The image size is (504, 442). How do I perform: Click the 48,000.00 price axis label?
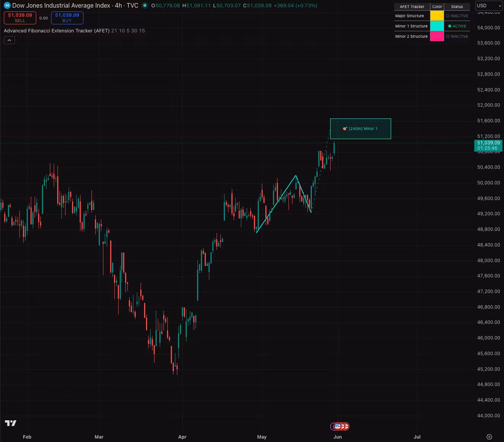(x=489, y=261)
